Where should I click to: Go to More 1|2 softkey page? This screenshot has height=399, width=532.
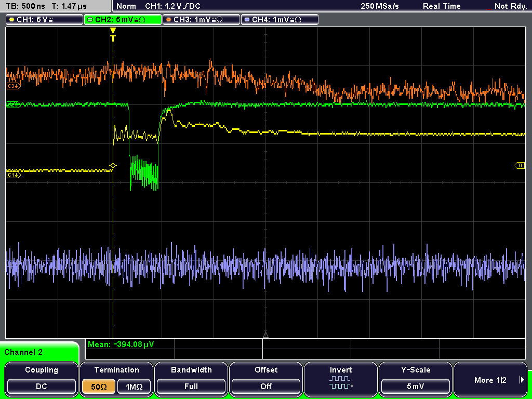490,379
